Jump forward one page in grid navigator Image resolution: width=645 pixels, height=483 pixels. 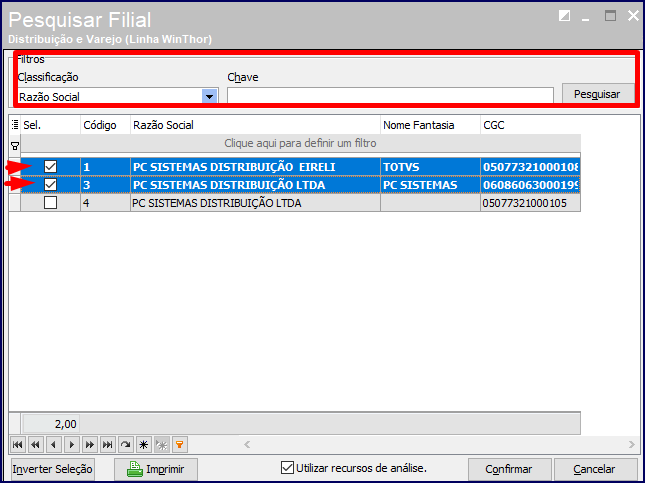(89, 444)
